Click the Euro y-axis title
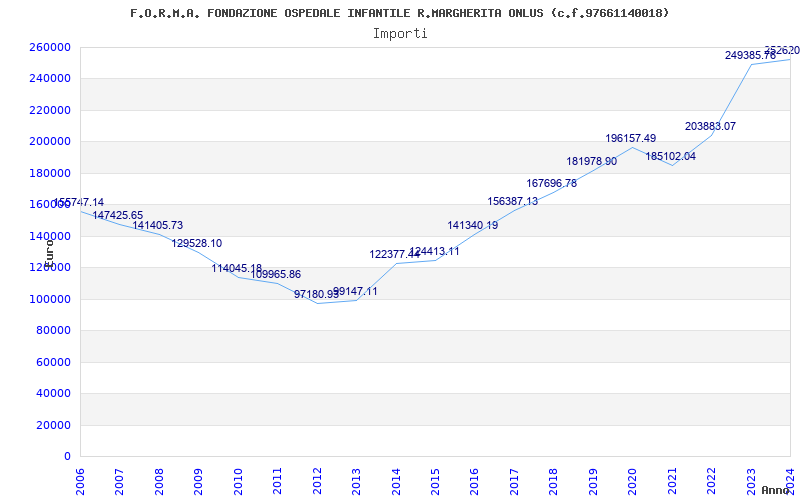 [x=48, y=253]
